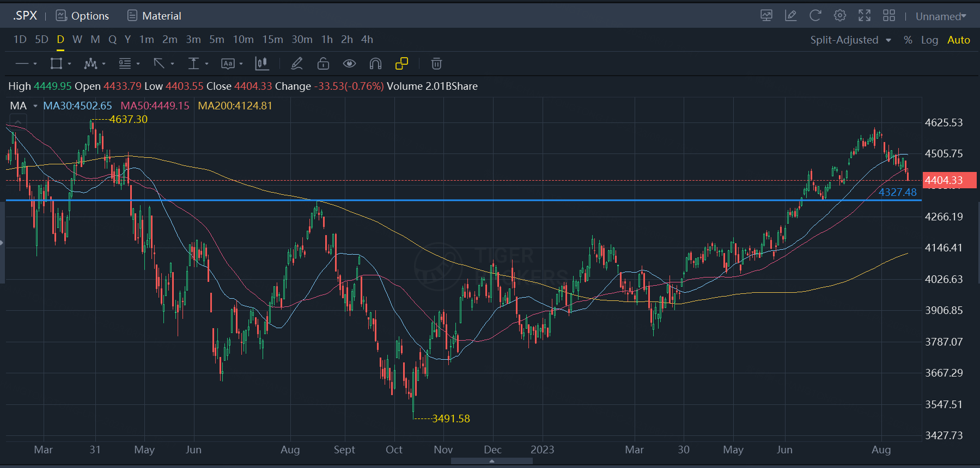The height and width of the screenshot is (468, 980).
Task: Toggle magnet snap mode
Action: tap(375, 64)
